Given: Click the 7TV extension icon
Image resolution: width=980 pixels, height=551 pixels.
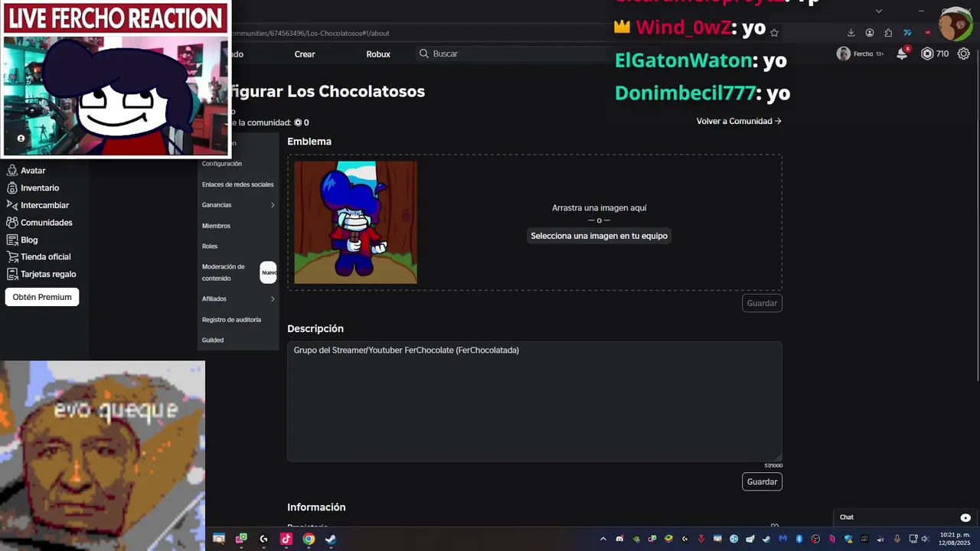Looking at the screenshot, I should point(907,32).
